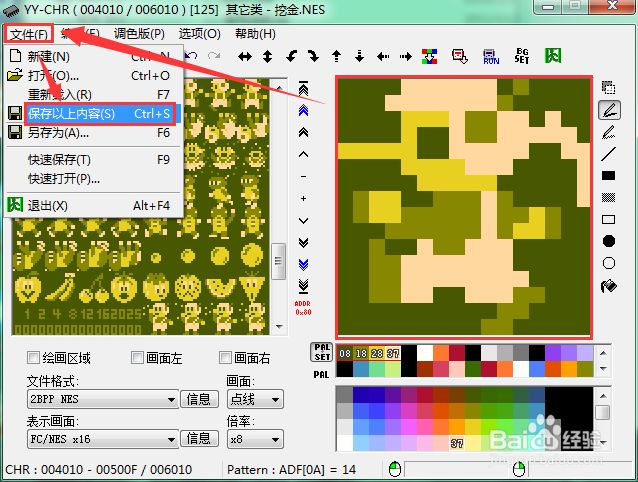Open the 文件(F) menu
The width and height of the screenshot is (638, 482).
29,34
